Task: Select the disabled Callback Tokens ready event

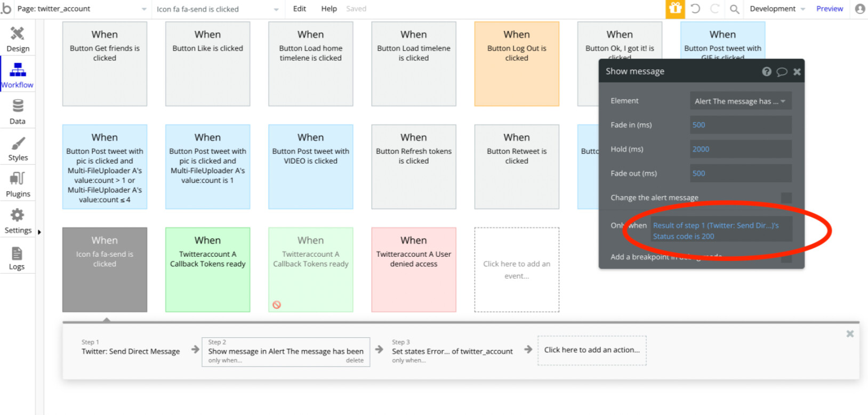Action: [311, 270]
